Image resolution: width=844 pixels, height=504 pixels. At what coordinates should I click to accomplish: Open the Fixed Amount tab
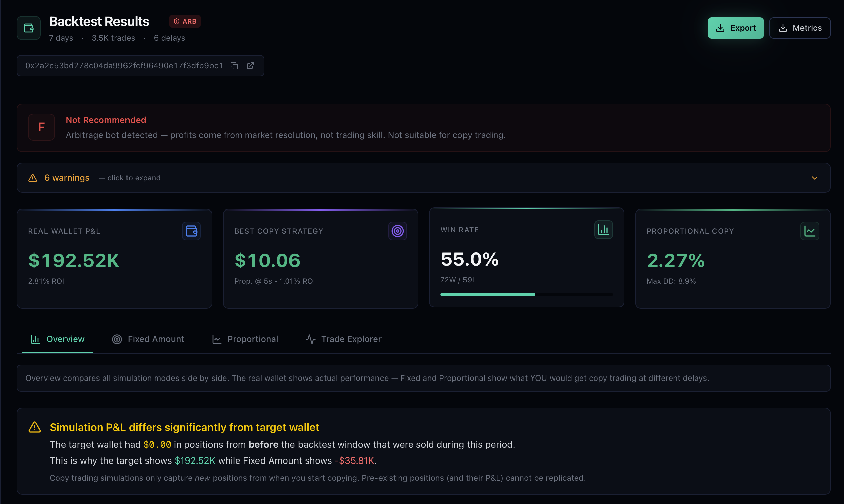[x=149, y=339]
